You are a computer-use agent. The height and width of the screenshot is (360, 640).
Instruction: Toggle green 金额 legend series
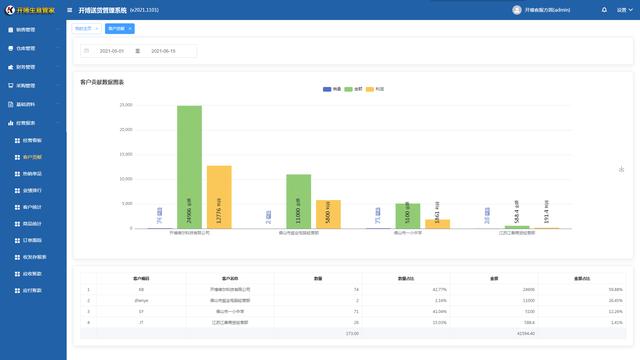pos(353,89)
